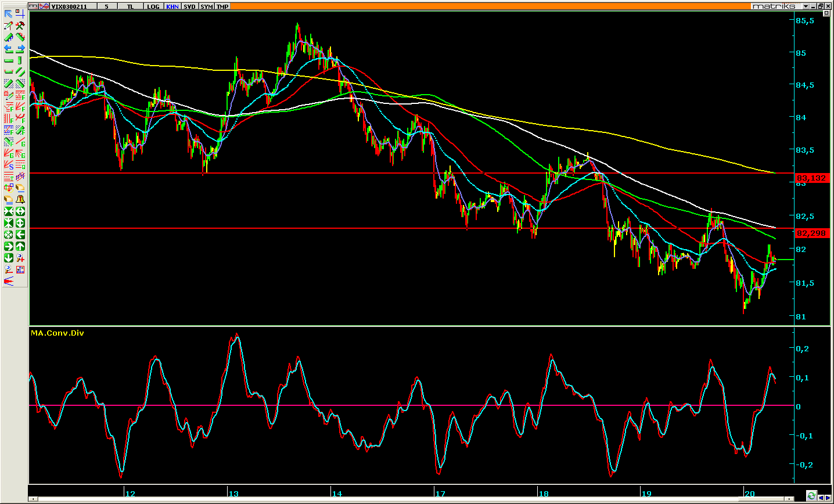
Task: Click the green left arrow scroll icon
Action: coord(20,235)
